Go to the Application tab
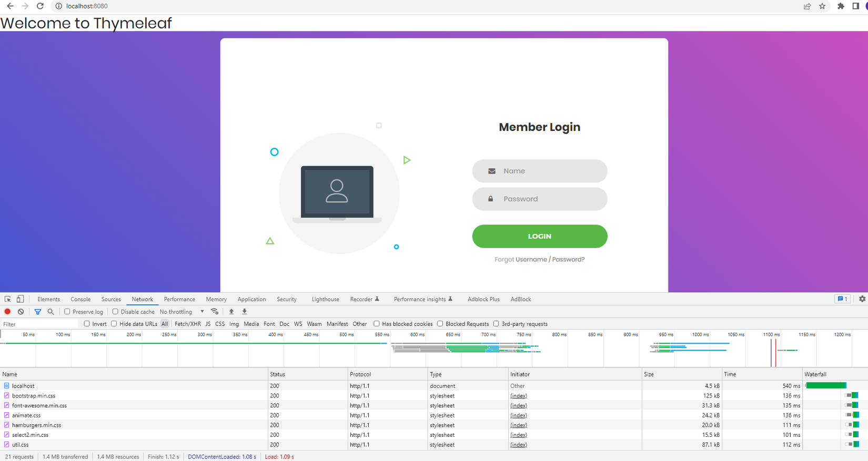 (251, 299)
